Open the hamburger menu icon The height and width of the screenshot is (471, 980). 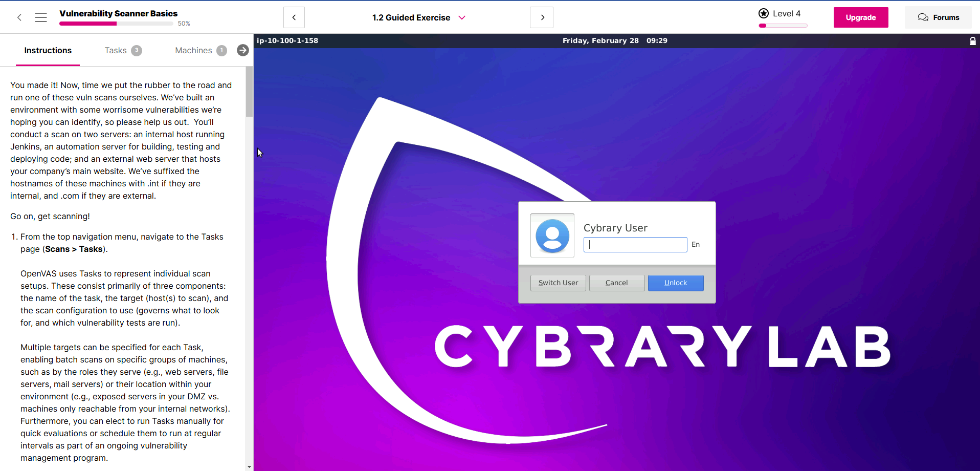click(41, 17)
